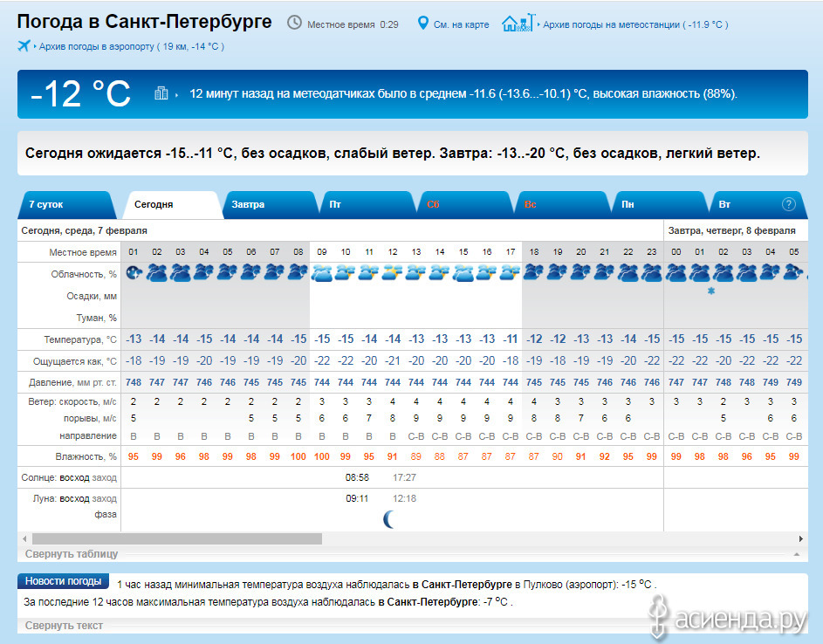823x644 pixels.
Task: Click sunrise time 08:58
Action: point(357,477)
